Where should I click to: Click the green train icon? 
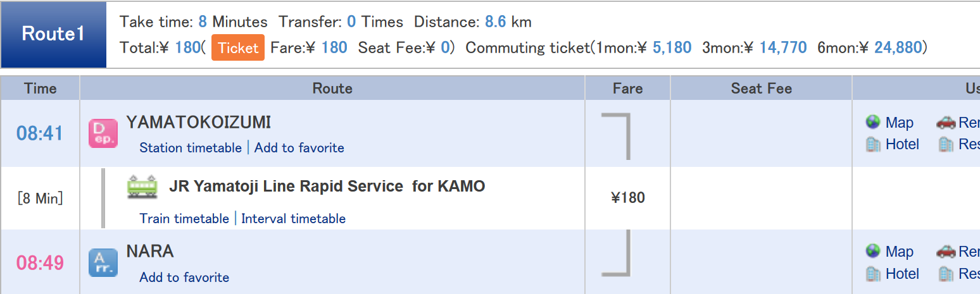pos(142,187)
